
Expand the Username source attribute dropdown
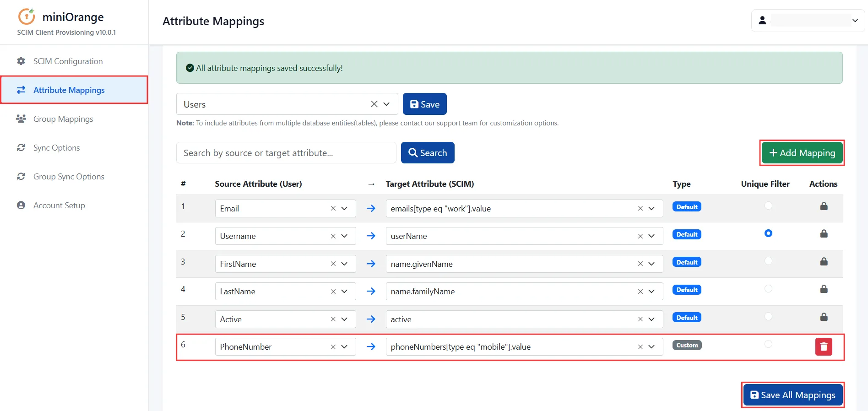click(x=344, y=236)
